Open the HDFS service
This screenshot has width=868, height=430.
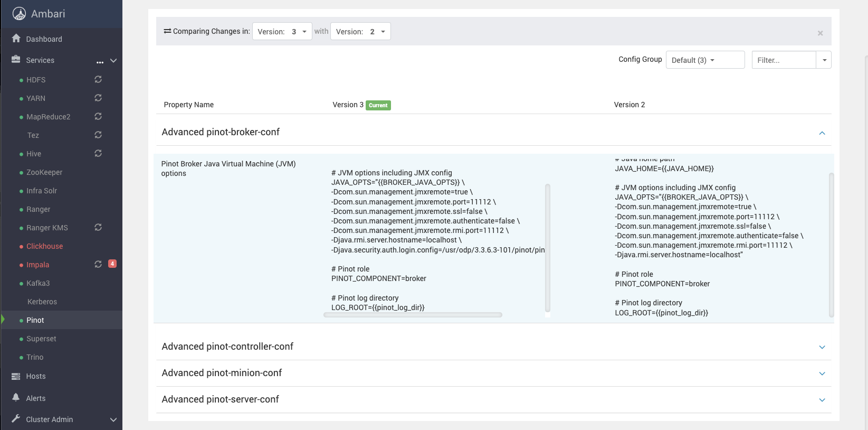pos(36,80)
